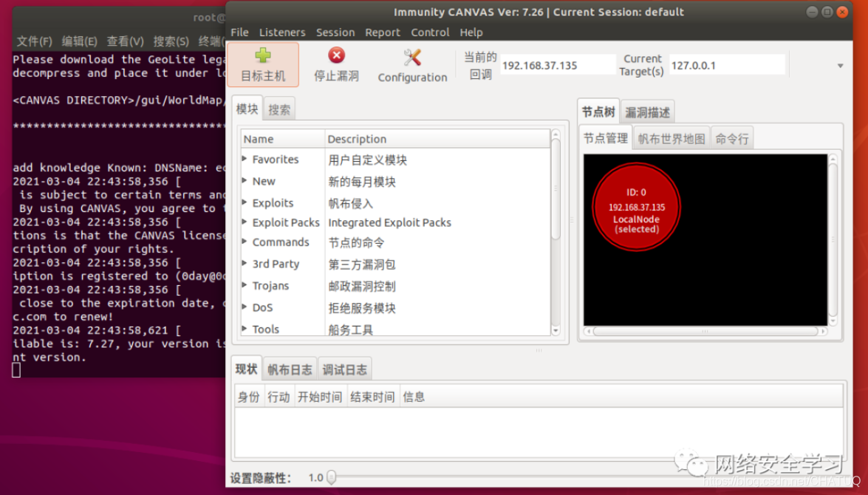The width and height of the screenshot is (868, 495).
Task: Click the red 停止漏洞 stop icon
Action: coord(336,55)
